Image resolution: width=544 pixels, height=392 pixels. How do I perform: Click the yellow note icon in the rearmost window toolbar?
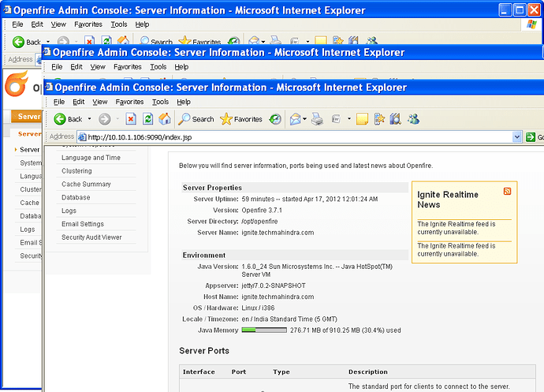(x=320, y=40)
